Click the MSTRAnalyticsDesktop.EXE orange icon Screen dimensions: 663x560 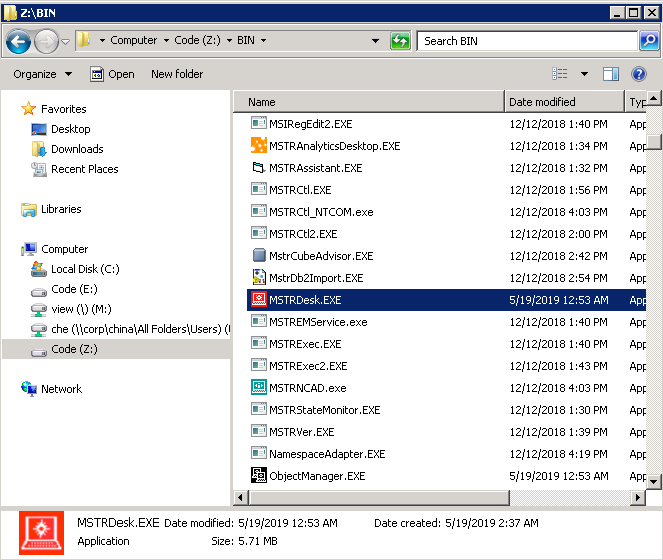(258, 145)
